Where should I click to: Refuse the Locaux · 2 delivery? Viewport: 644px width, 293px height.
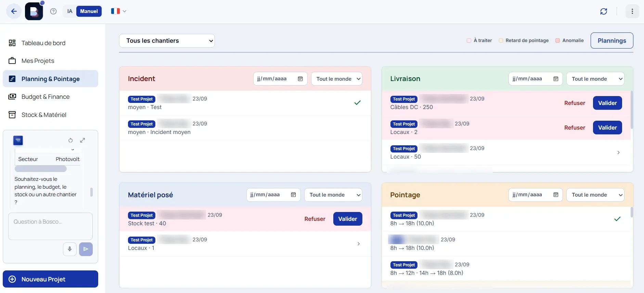(x=575, y=128)
